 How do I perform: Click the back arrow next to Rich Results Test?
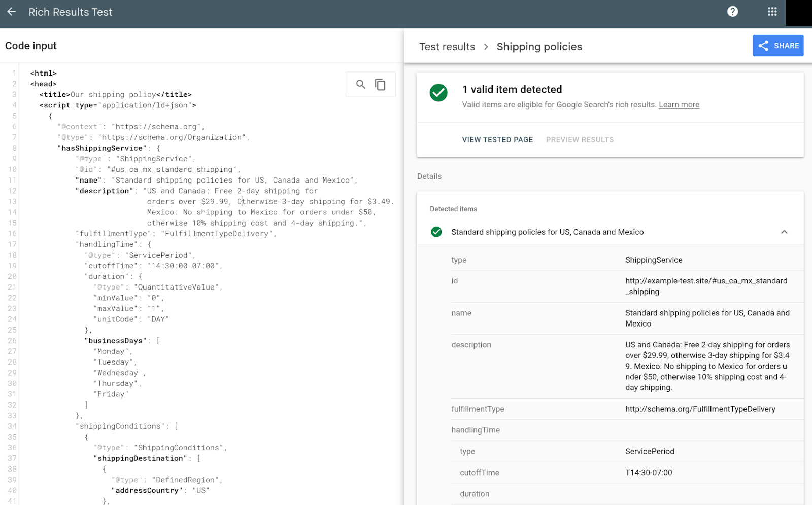coord(11,12)
